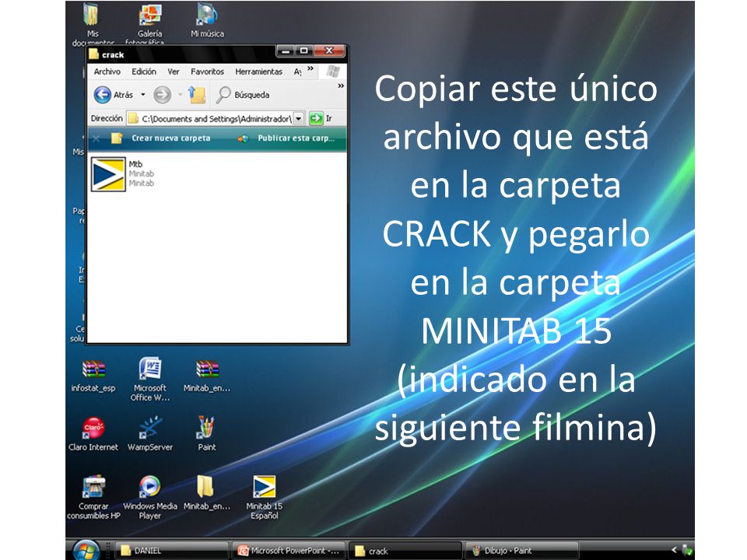Switch to crack taskbar button
The image size is (747, 560).
tap(405, 551)
